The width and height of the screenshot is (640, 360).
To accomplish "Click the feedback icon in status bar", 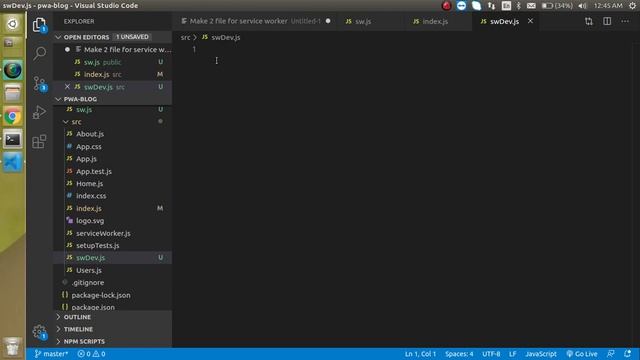I will coord(611,354).
